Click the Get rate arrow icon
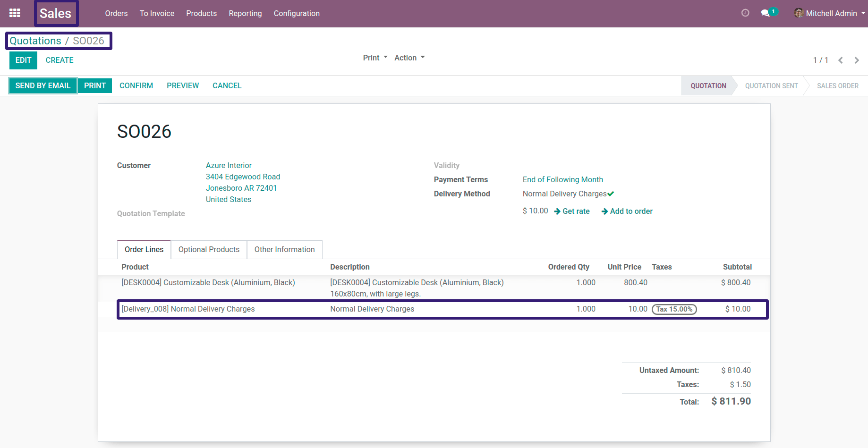Viewport: 868px width, 448px height. pos(557,211)
